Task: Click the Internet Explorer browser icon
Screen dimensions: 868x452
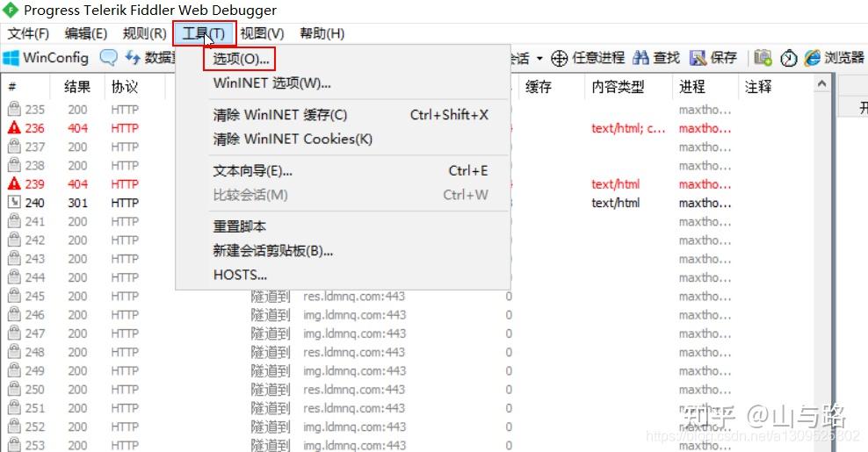Action: pos(813,58)
